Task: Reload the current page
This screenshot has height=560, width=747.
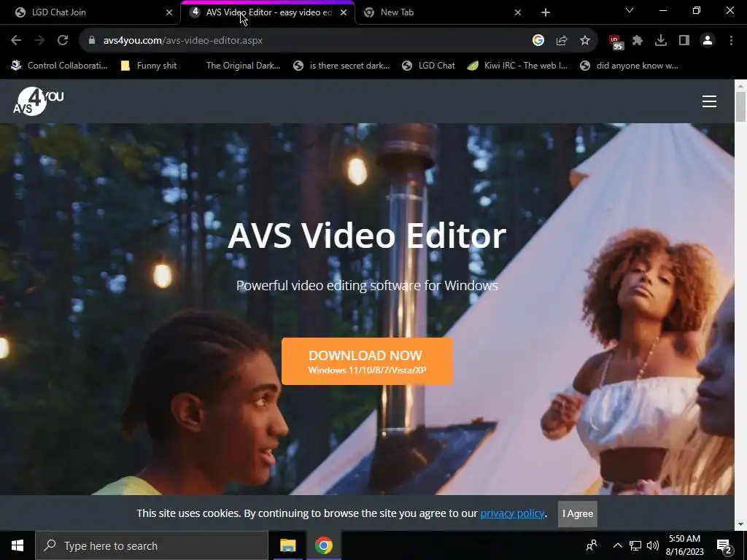Action: pos(63,41)
